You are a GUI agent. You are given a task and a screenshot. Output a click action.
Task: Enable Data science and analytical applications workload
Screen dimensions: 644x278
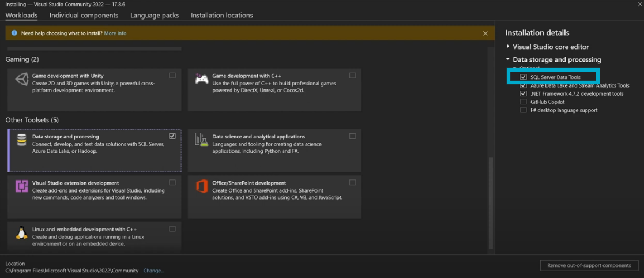[352, 136]
